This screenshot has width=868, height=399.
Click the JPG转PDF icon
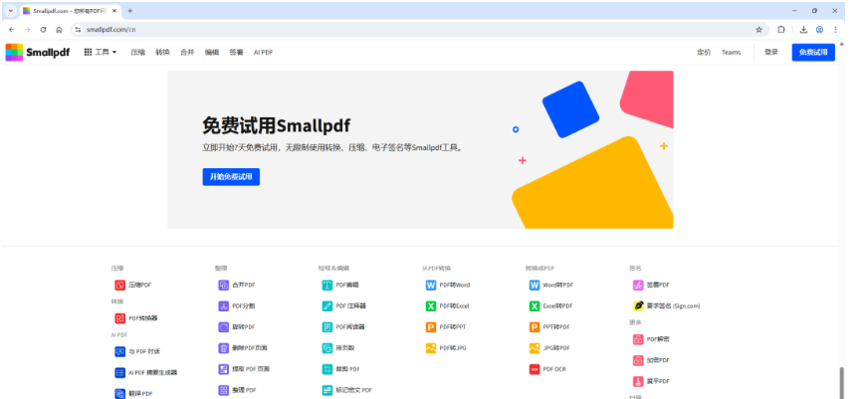tap(535, 348)
